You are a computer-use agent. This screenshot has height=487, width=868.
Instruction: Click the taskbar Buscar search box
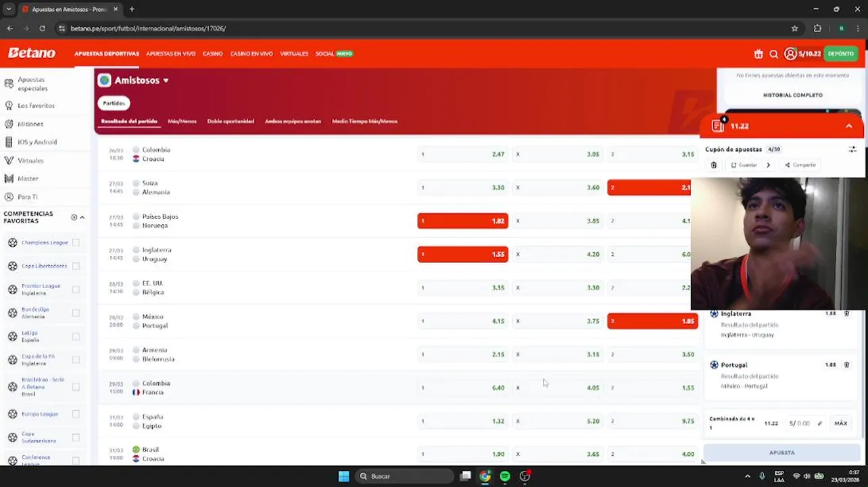404,476
